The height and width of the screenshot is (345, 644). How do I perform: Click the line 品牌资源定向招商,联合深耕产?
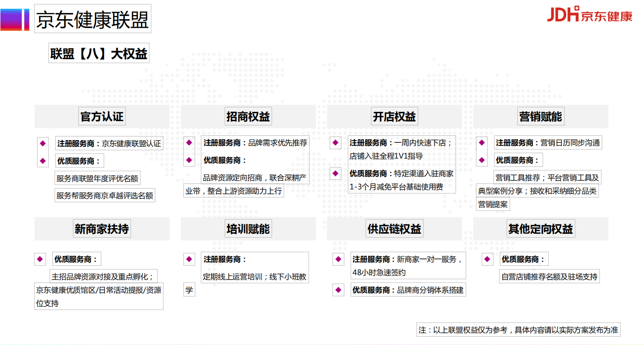254,178
